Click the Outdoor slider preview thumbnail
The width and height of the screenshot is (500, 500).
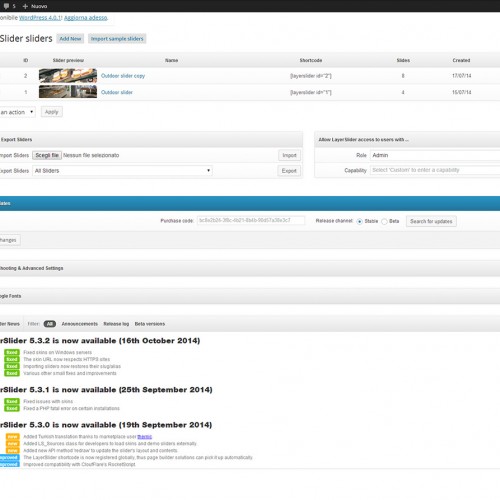click(x=68, y=92)
